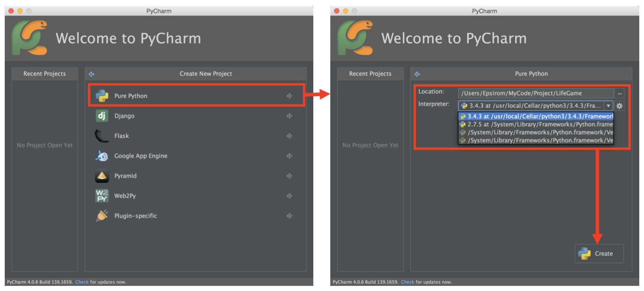Minimize the right PyCharm window via yellow button
The image size is (644, 291).
(x=345, y=11)
